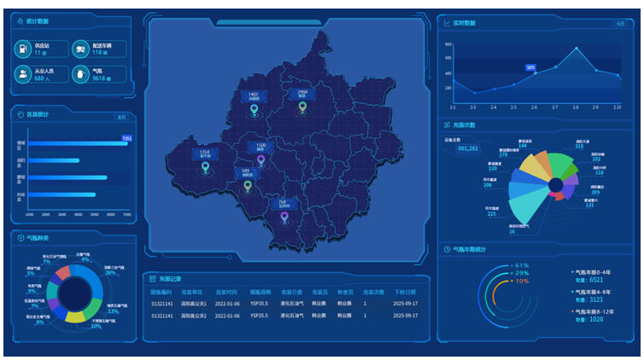Click the top bar with value 7201
Screen dimensions: 644x360
[77, 143]
